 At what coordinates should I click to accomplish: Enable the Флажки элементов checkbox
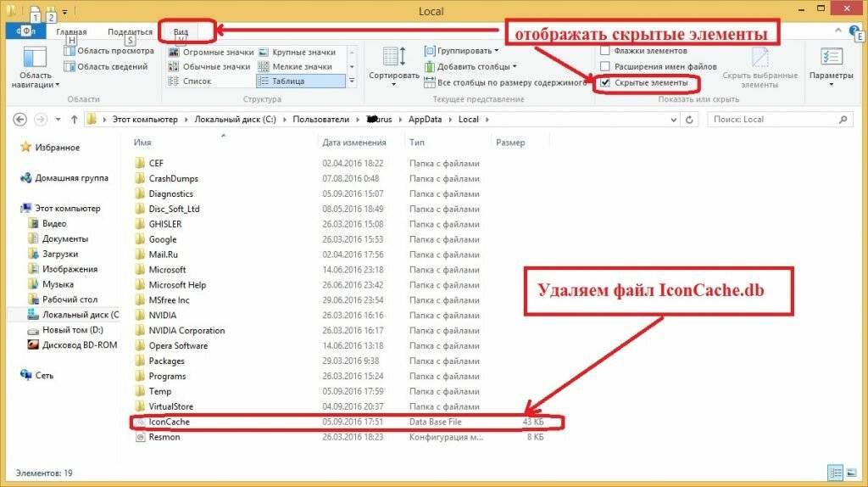[x=604, y=51]
